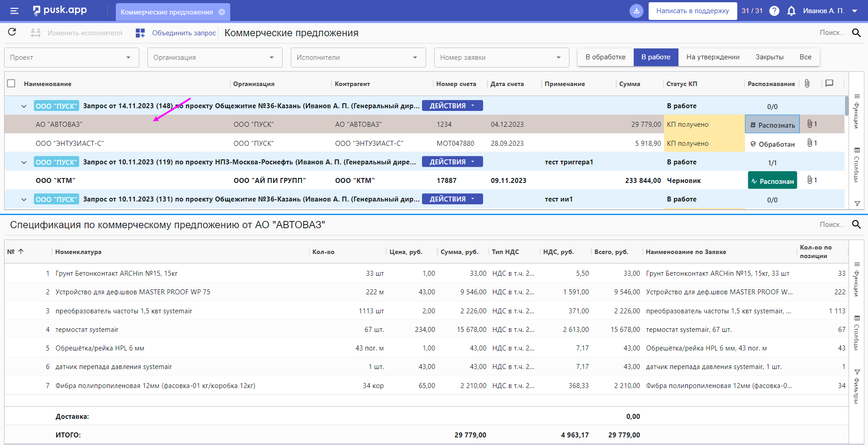Click Изменить исполнителя icon
Screen dimensions: 868x446
(36, 33)
